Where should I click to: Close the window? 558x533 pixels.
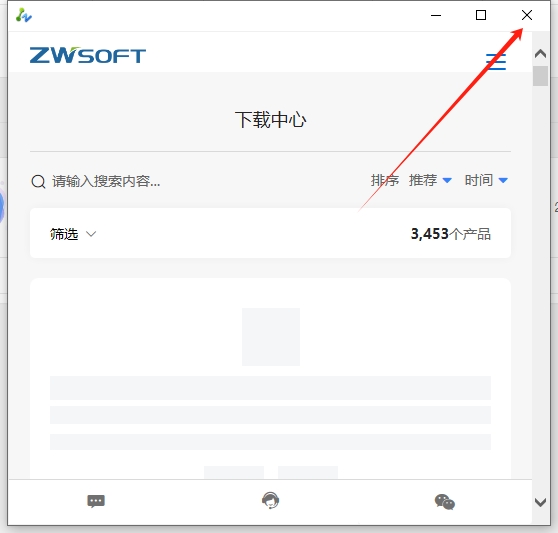[527, 15]
